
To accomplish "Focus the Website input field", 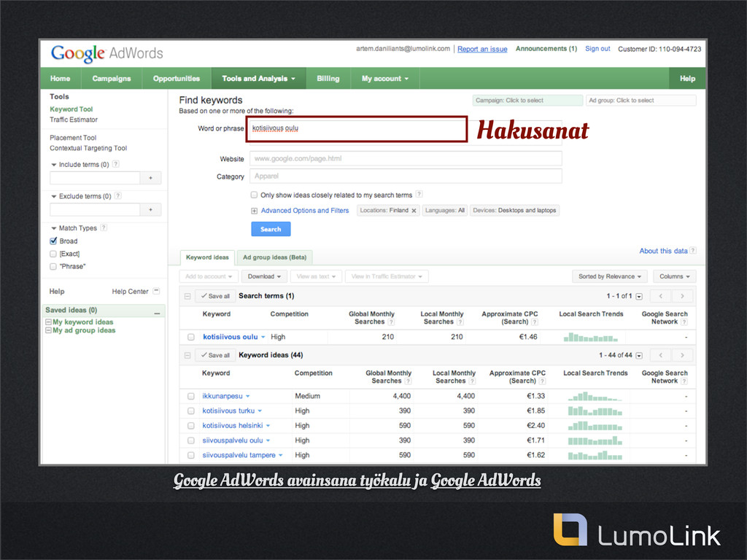I will [x=406, y=158].
